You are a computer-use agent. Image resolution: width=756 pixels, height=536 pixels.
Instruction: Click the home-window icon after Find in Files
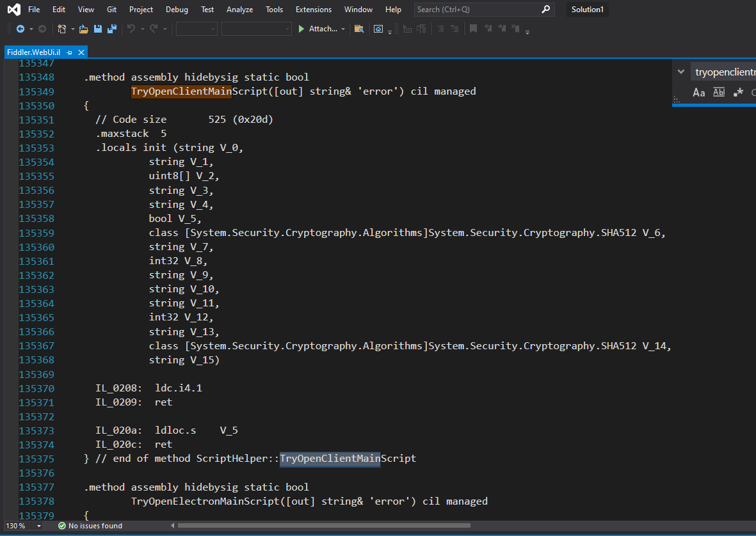click(378, 29)
